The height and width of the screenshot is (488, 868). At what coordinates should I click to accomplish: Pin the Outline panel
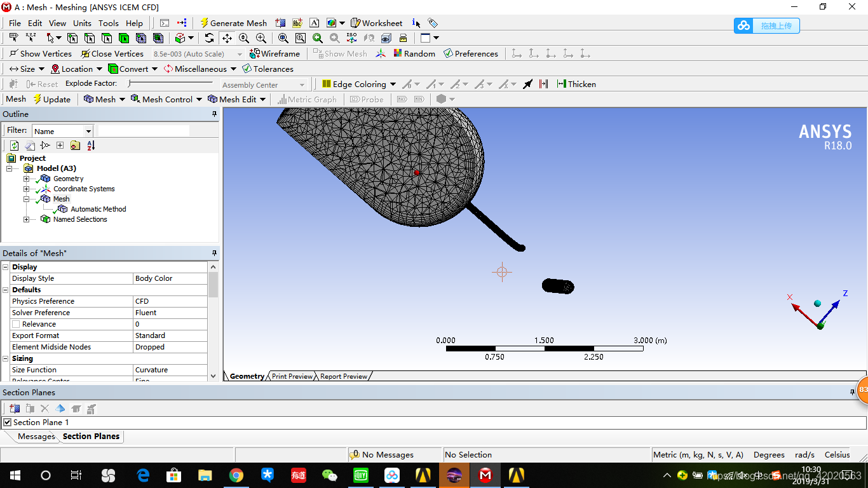pyautogui.click(x=214, y=114)
